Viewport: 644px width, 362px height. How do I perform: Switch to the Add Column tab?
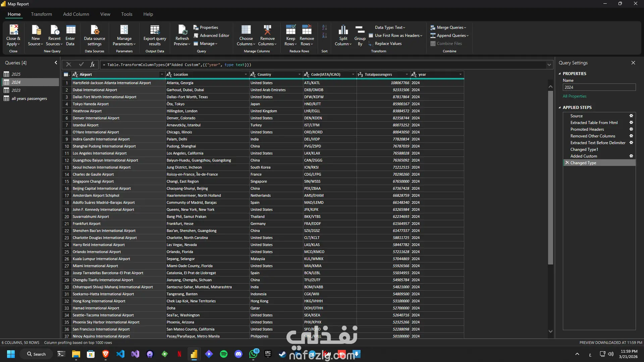(76, 14)
